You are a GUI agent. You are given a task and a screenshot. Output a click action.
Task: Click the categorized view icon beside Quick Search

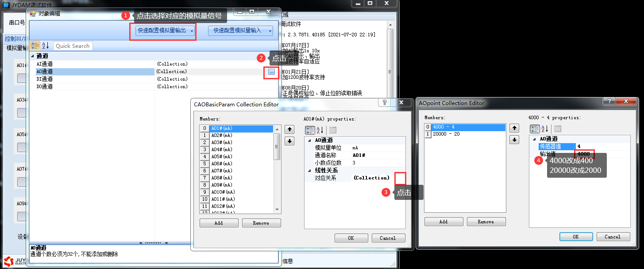pyautogui.click(x=35, y=46)
